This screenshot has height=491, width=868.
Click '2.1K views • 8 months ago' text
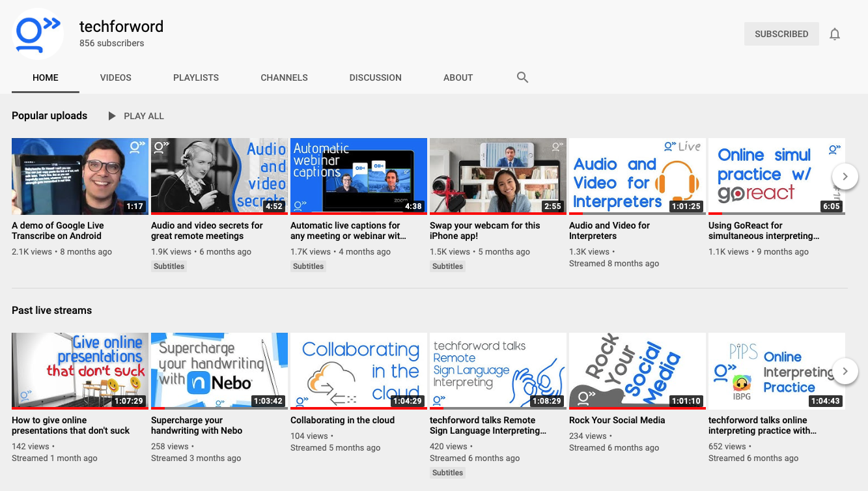pyautogui.click(x=62, y=252)
